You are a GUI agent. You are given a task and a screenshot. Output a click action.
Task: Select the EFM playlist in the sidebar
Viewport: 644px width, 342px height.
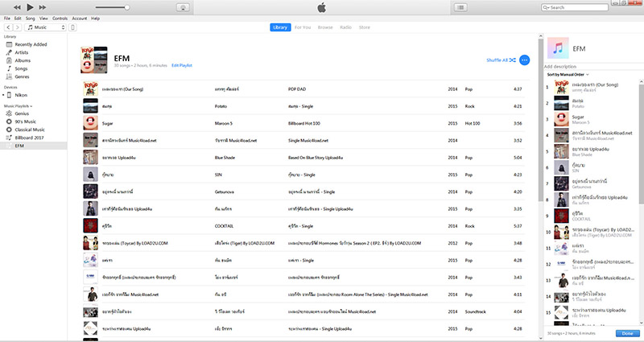pyautogui.click(x=34, y=146)
